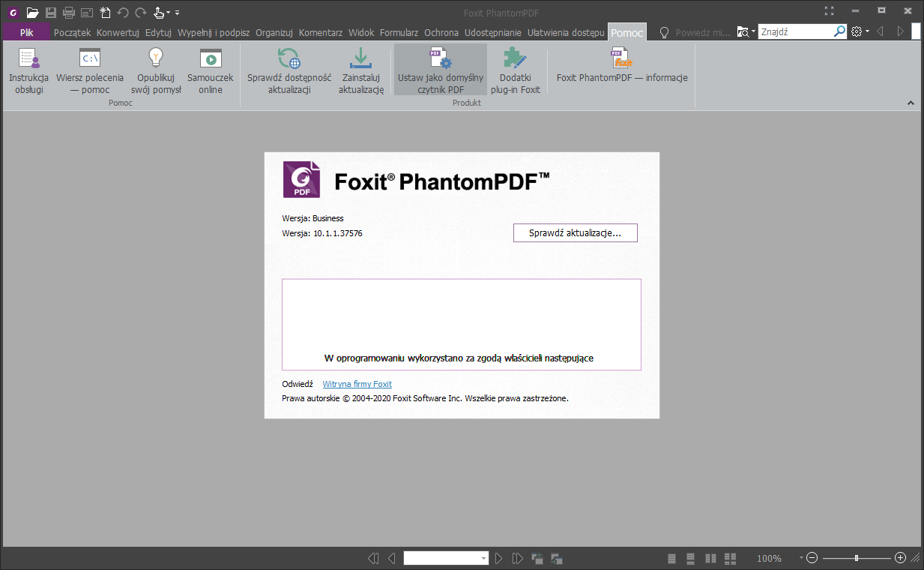Expand the quick access toolbar customize arrow

coord(178,13)
